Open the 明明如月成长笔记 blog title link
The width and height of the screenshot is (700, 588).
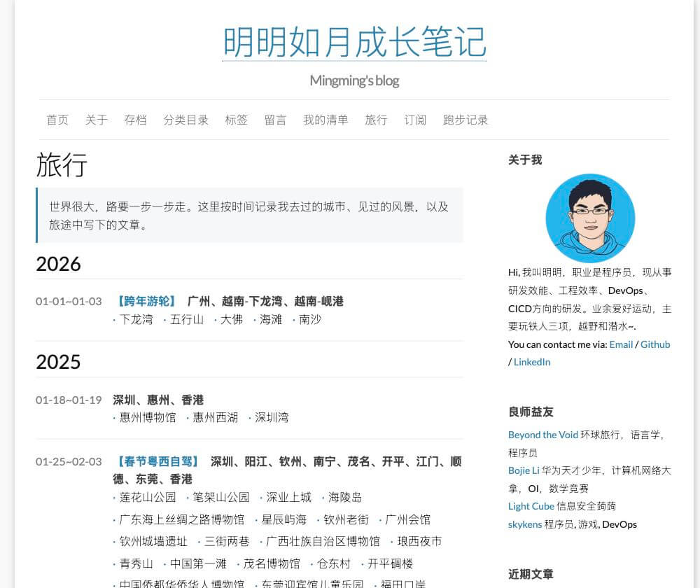point(354,41)
